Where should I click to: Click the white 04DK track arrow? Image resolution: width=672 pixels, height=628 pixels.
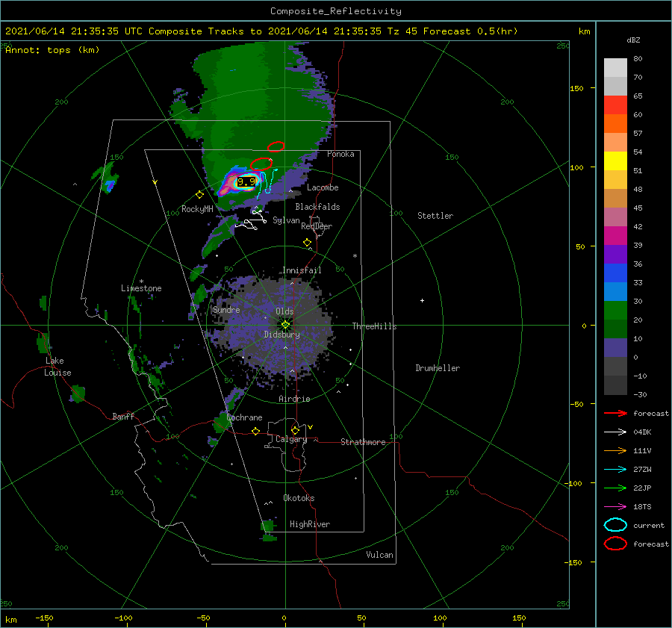(x=615, y=432)
